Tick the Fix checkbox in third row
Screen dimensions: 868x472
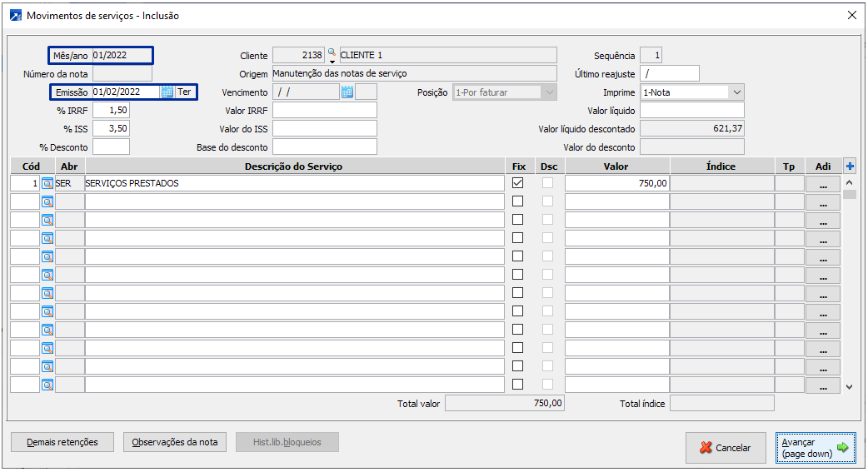pyautogui.click(x=518, y=220)
